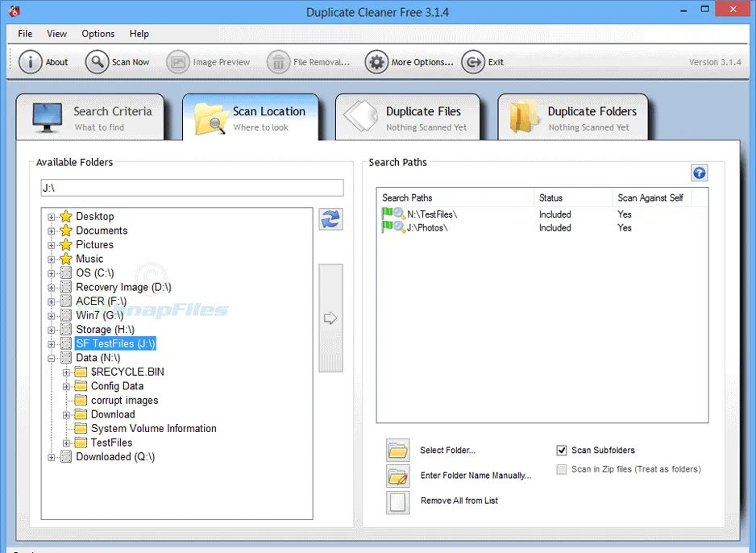Select the ACER (F:\) drive

click(x=102, y=301)
